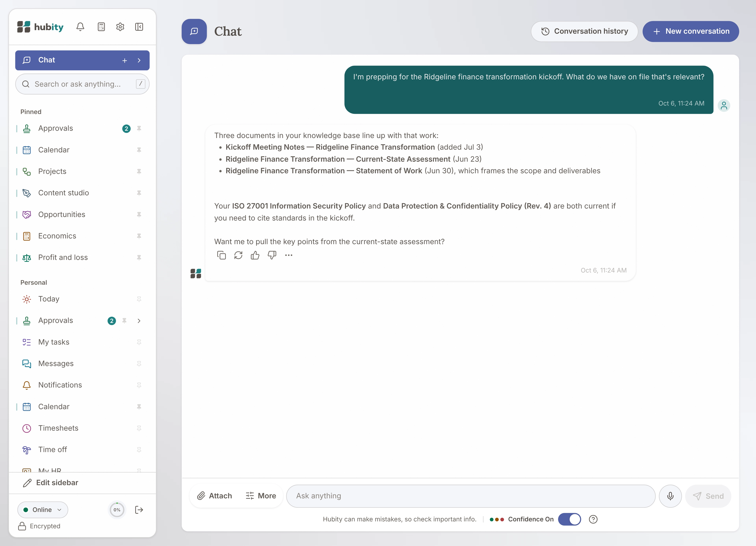756x546 pixels.
Task: Click the Ask anything input field
Action: (471, 496)
